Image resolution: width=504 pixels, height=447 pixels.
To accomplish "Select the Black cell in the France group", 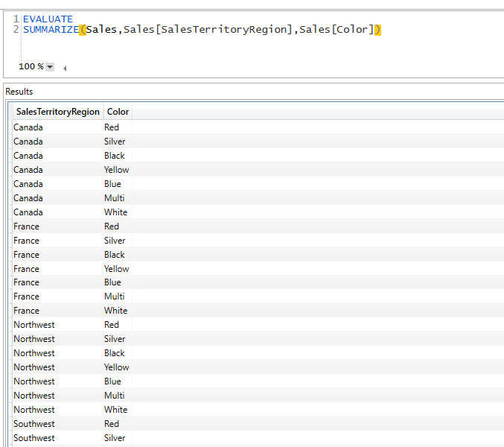I will 118,255.
